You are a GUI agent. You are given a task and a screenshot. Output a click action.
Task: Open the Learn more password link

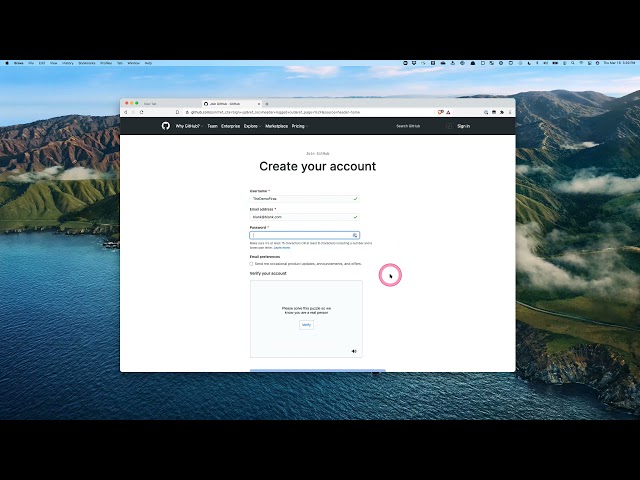pyautogui.click(x=282, y=248)
